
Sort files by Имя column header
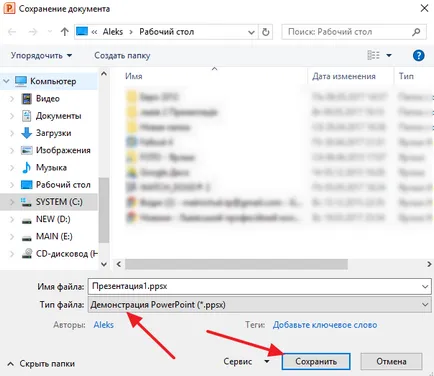tap(134, 76)
